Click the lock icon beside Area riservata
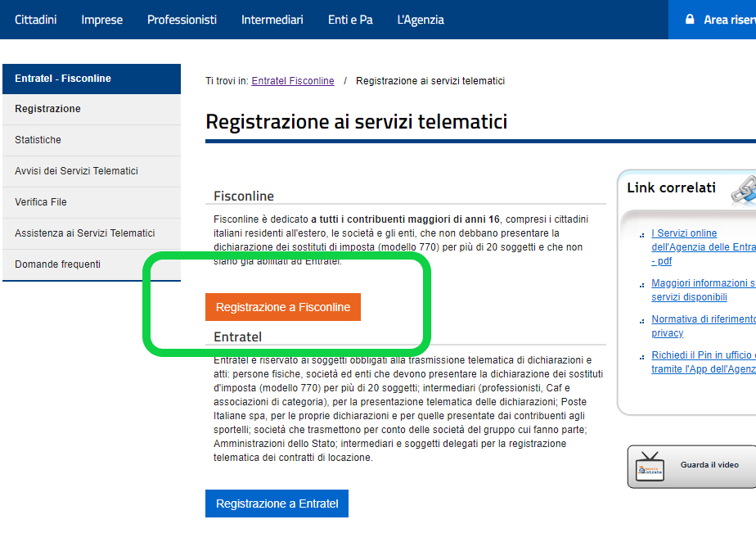Image resolution: width=756 pixels, height=533 pixels. pyautogui.click(x=690, y=20)
